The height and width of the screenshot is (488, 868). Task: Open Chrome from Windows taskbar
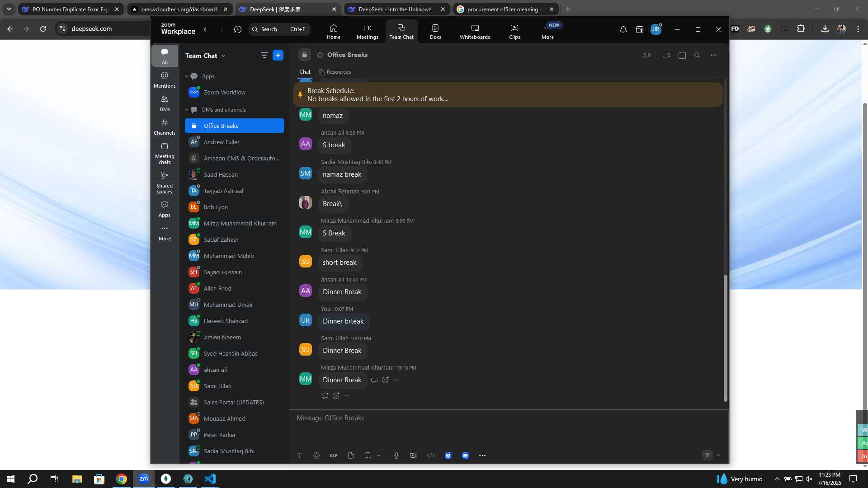(x=122, y=479)
